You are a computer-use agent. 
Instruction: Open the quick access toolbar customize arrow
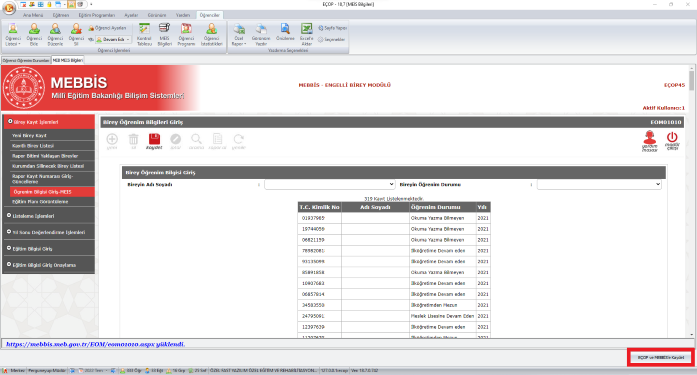tap(91, 4)
